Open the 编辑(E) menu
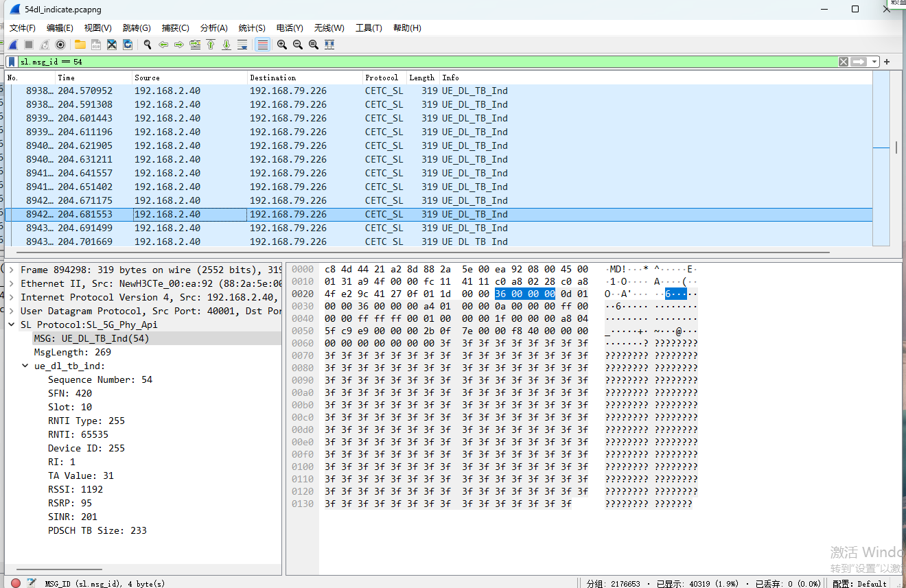This screenshot has width=906, height=588. coord(60,27)
